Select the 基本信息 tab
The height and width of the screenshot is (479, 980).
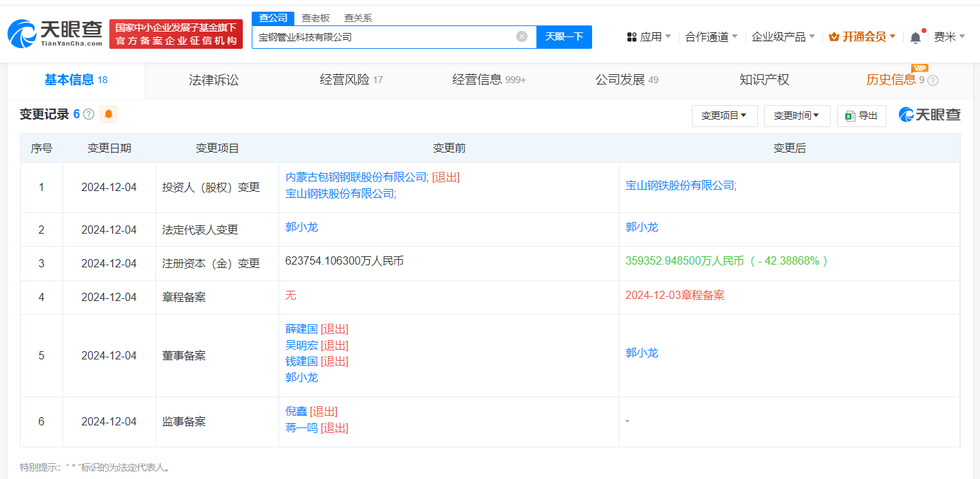click(76, 80)
